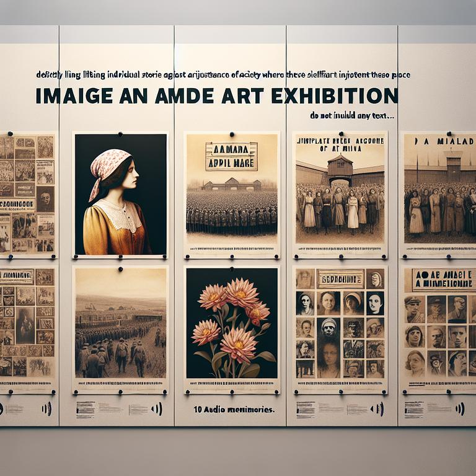Play audio below the marching soldiers photograph
Viewport: 476px width, 476px height.
[x=157, y=409]
